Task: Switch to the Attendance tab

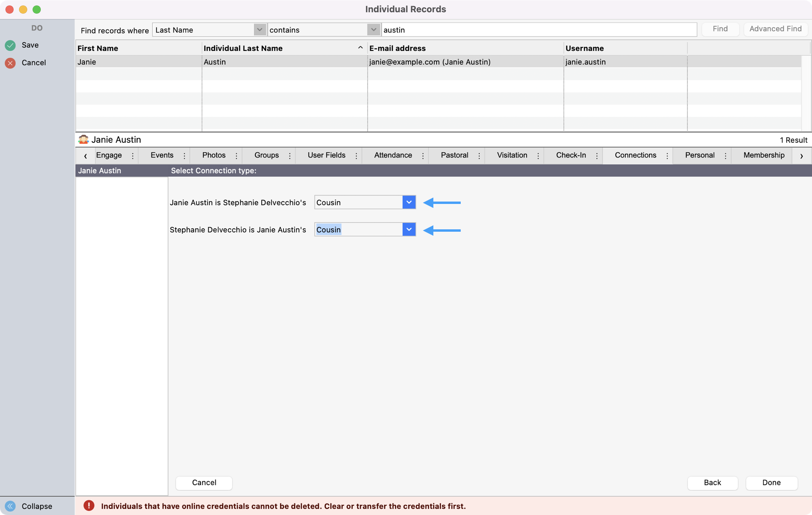Action: coord(393,155)
